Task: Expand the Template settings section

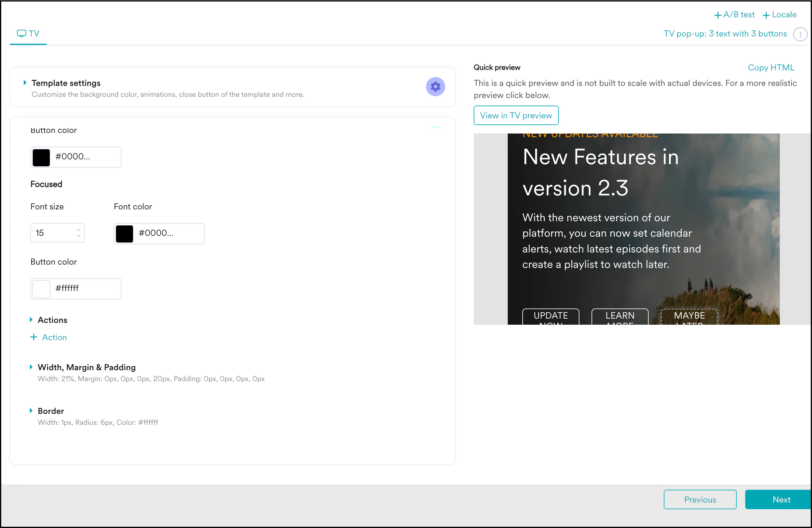Action: pyautogui.click(x=25, y=83)
